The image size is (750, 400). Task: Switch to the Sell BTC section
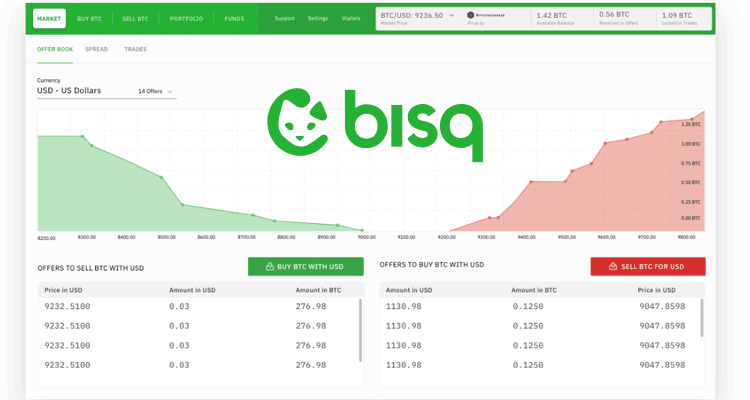[138, 19]
